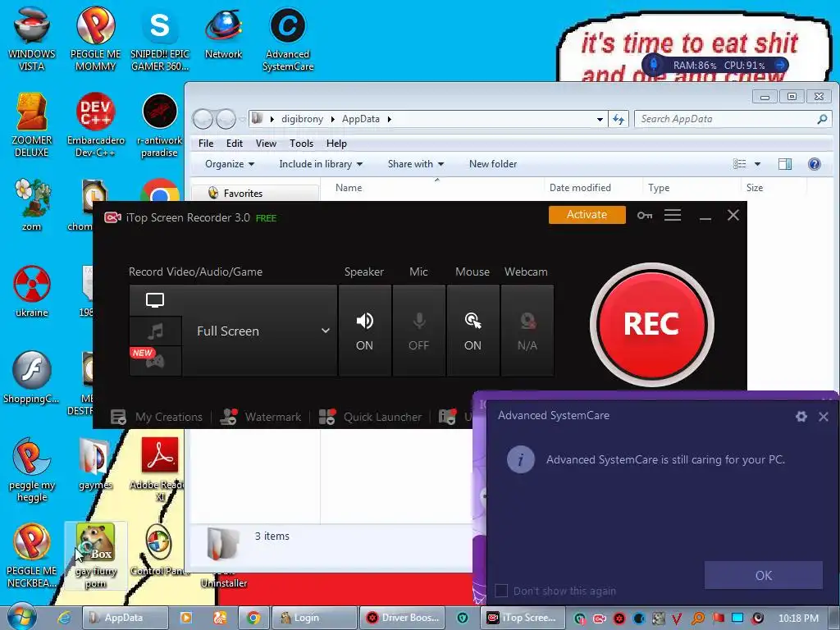Click the Search AppData field

point(733,119)
